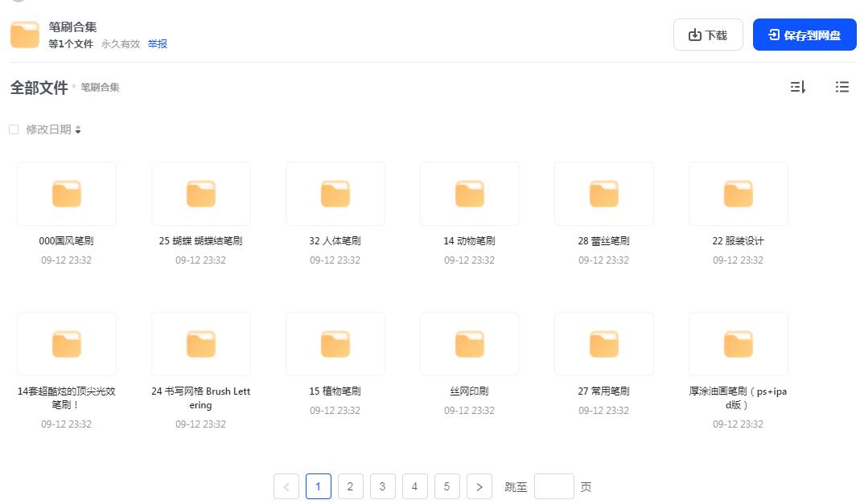The image size is (860, 504).
Task: Click the 25 蝴蝶 蝴蝶结笔刷 folder name
Action: (201, 240)
